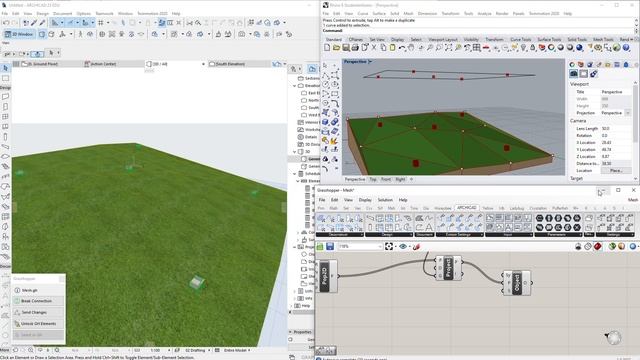Click Zoom Extents icon in Grasshopper canvas toolbar

tap(389, 247)
